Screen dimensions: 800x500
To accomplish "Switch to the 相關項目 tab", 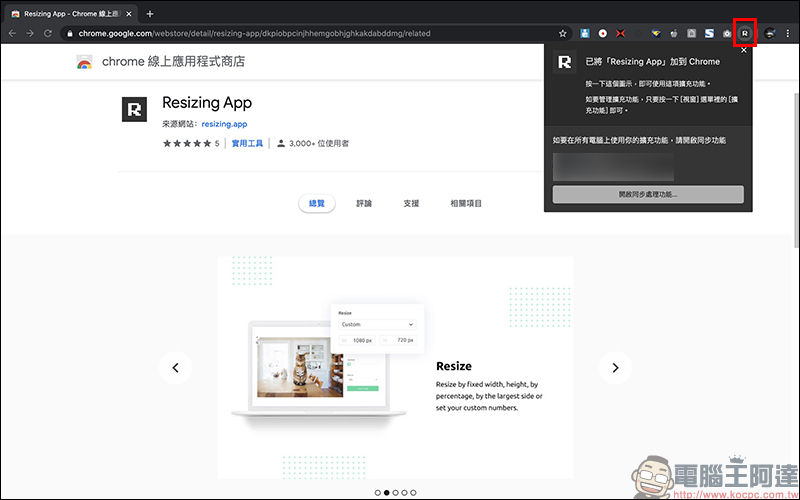I will tap(466, 203).
